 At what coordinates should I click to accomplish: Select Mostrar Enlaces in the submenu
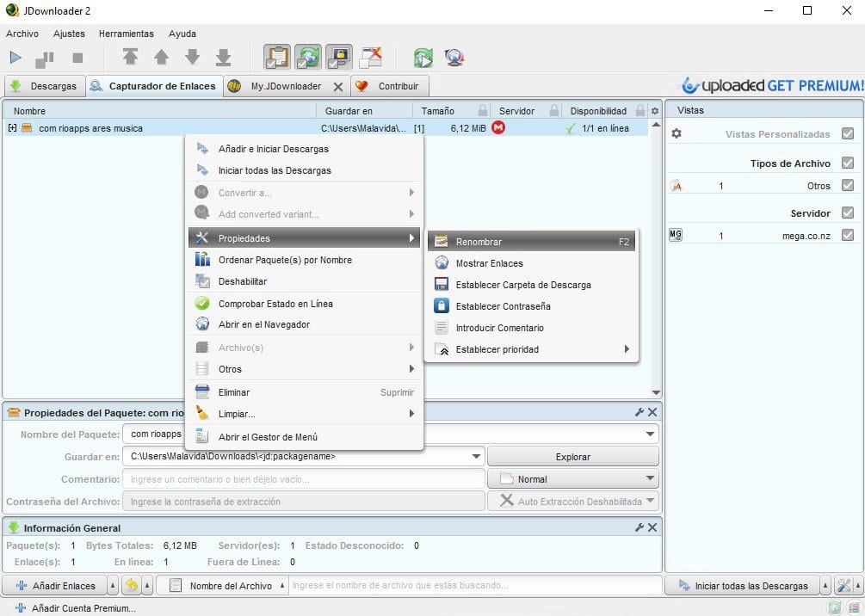pyautogui.click(x=531, y=263)
